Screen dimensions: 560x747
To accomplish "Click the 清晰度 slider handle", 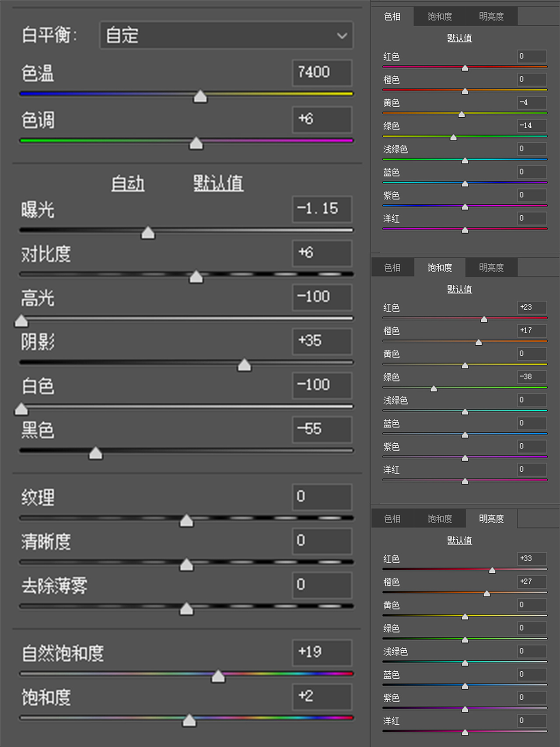I will [186, 565].
